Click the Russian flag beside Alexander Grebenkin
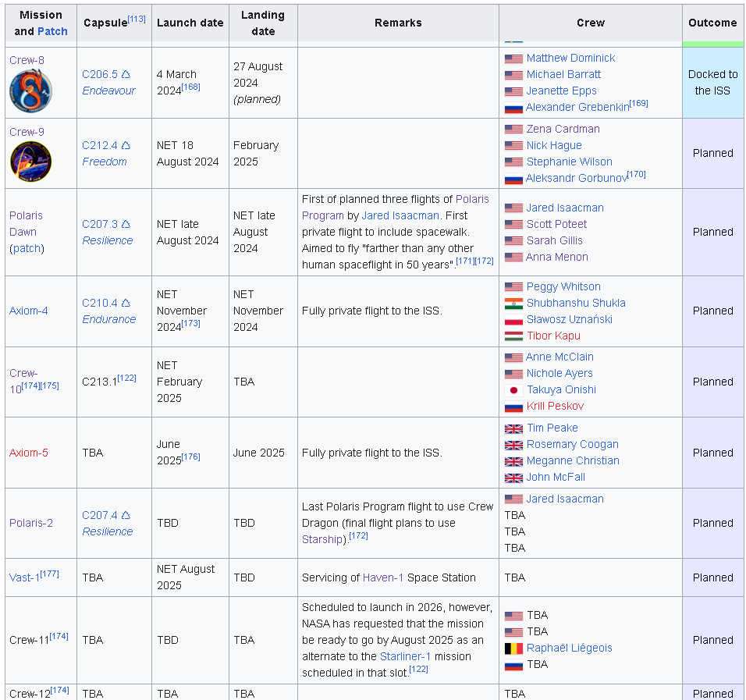 [x=513, y=108]
